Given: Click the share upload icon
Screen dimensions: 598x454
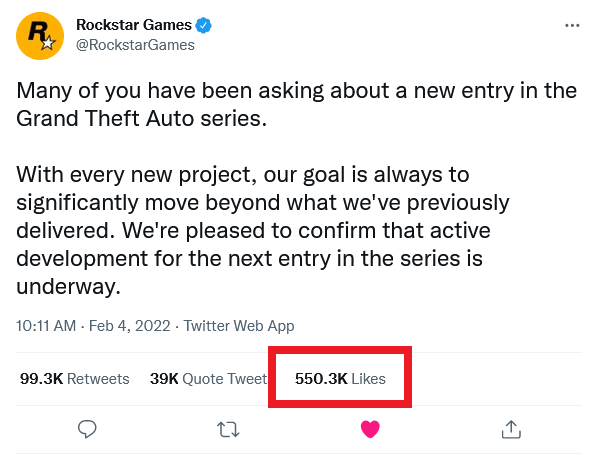Looking at the screenshot, I should (511, 429).
